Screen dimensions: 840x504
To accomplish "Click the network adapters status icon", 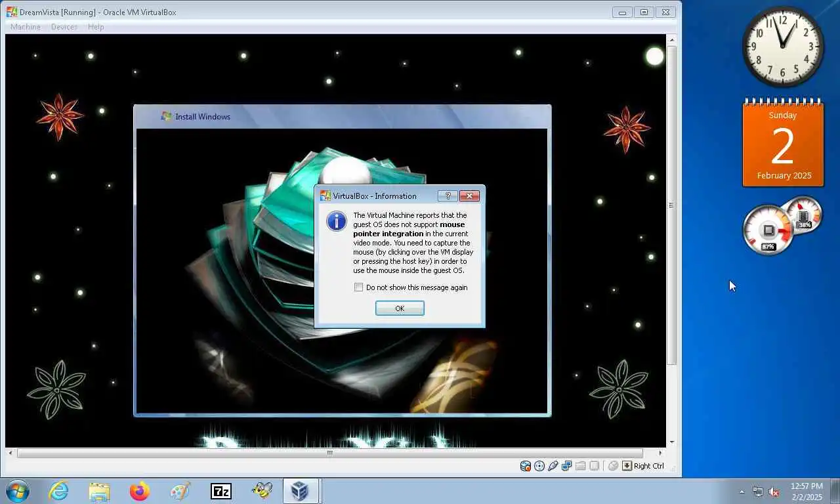I will (x=567, y=466).
